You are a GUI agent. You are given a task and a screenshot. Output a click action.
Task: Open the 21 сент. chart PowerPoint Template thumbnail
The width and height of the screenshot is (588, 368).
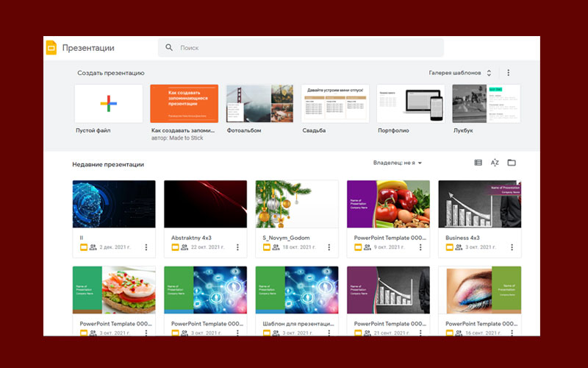(389, 290)
